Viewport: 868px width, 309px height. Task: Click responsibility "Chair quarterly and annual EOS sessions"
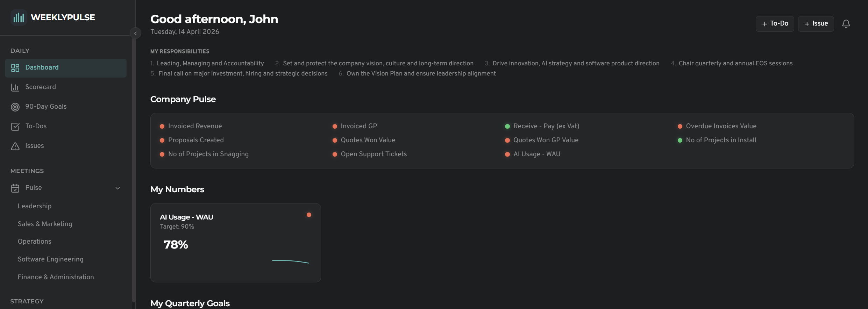[735, 64]
